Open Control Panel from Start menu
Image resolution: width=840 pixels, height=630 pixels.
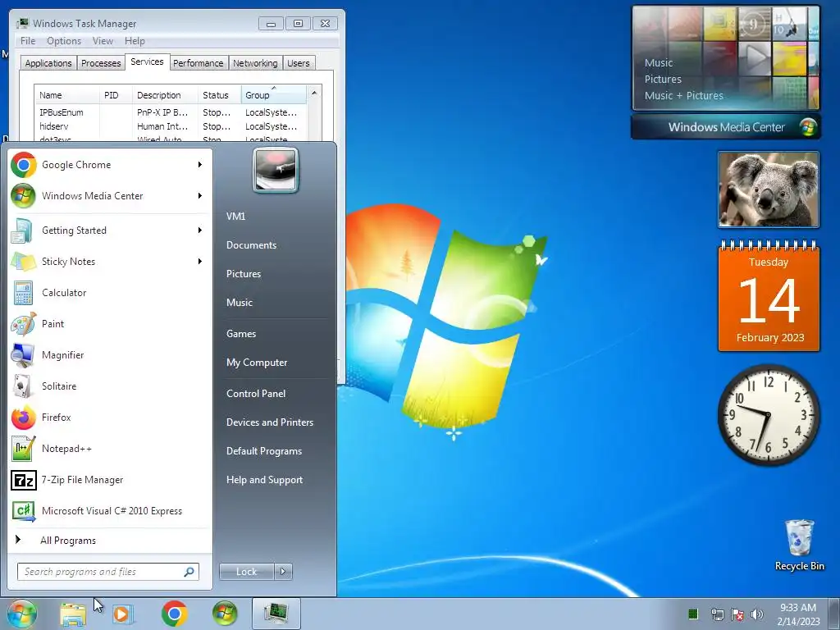coord(256,394)
